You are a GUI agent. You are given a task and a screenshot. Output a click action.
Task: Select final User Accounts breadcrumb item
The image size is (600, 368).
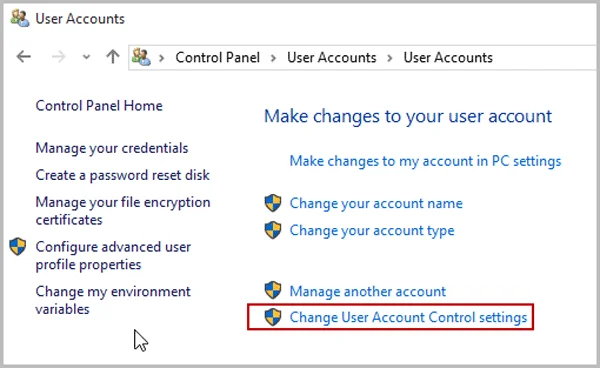[448, 57]
